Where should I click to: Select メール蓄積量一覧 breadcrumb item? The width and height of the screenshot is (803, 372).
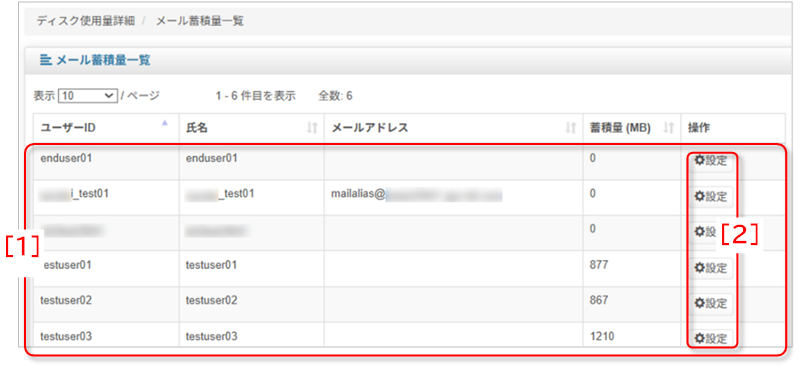200,22
